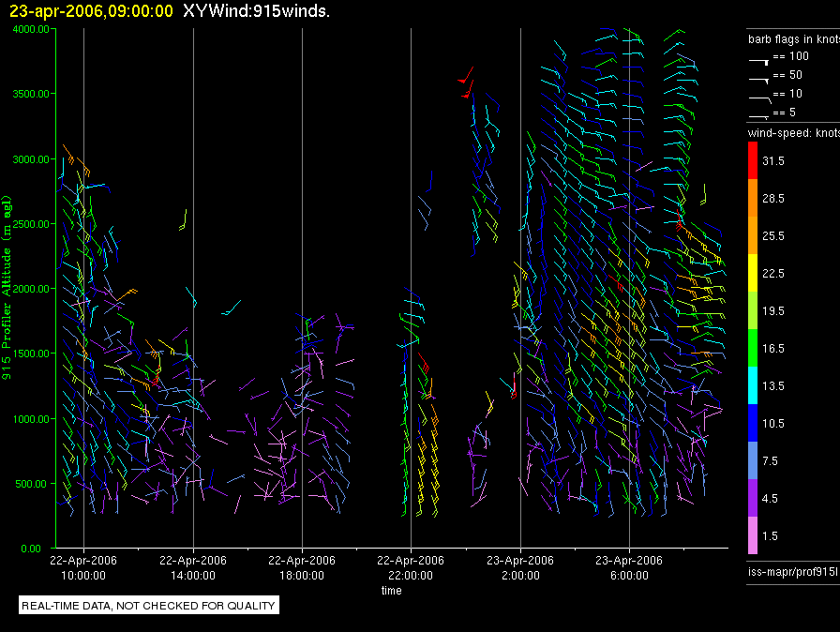840x632 pixels.
Task: Click the 100 knot barb flag icon
Action: tap(758, 58)
